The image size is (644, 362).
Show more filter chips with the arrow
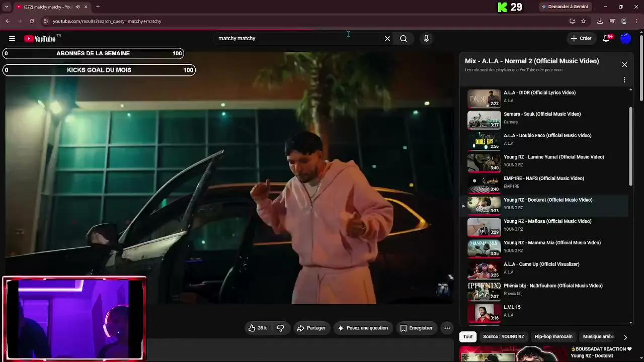pos(625,337)
